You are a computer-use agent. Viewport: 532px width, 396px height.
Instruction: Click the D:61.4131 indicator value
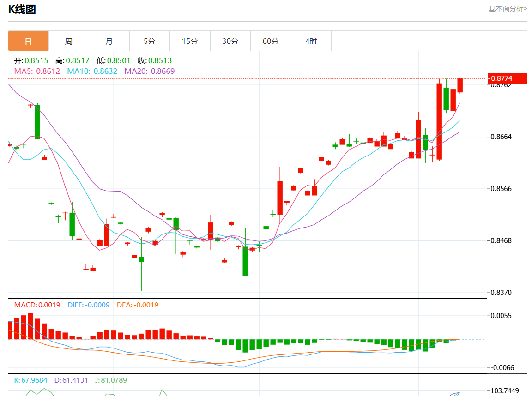click(x=71, y=380)
